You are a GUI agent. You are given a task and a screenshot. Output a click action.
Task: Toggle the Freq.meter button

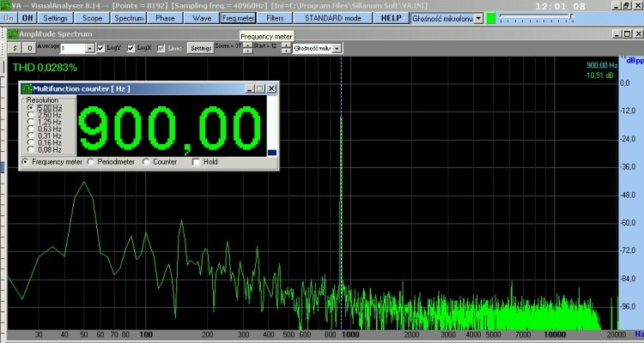click(238, 18)
